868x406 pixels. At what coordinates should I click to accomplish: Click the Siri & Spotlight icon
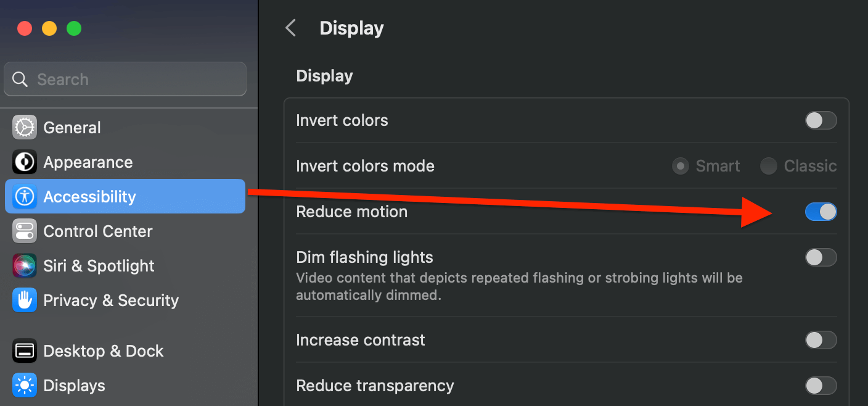click(24, 265)
